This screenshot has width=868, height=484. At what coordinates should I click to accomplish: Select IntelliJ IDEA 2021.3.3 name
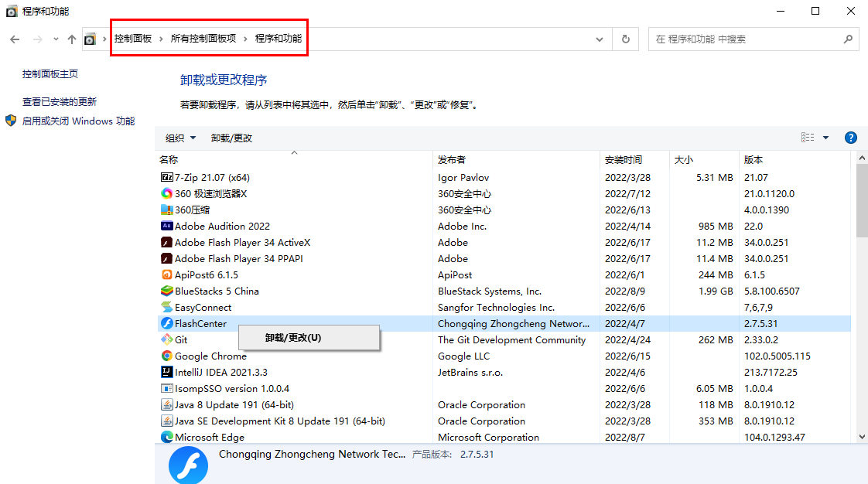coord(221,372)
